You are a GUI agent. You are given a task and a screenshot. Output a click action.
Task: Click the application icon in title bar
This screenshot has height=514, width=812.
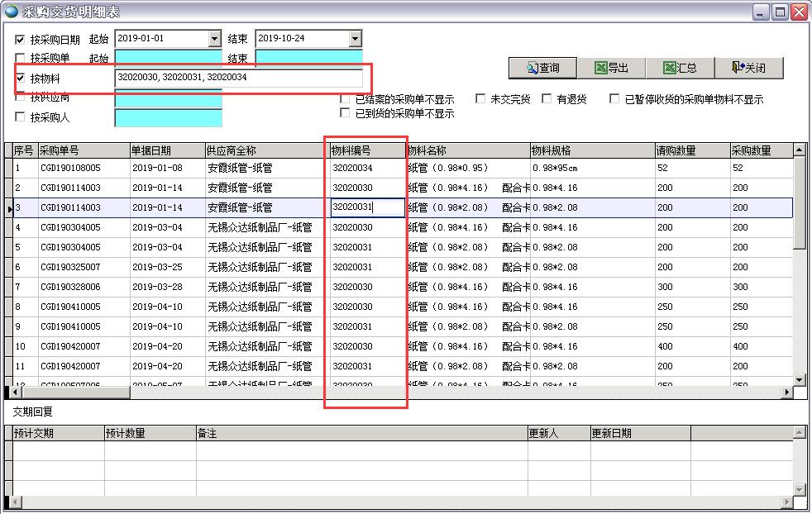(x=10, y=12)
